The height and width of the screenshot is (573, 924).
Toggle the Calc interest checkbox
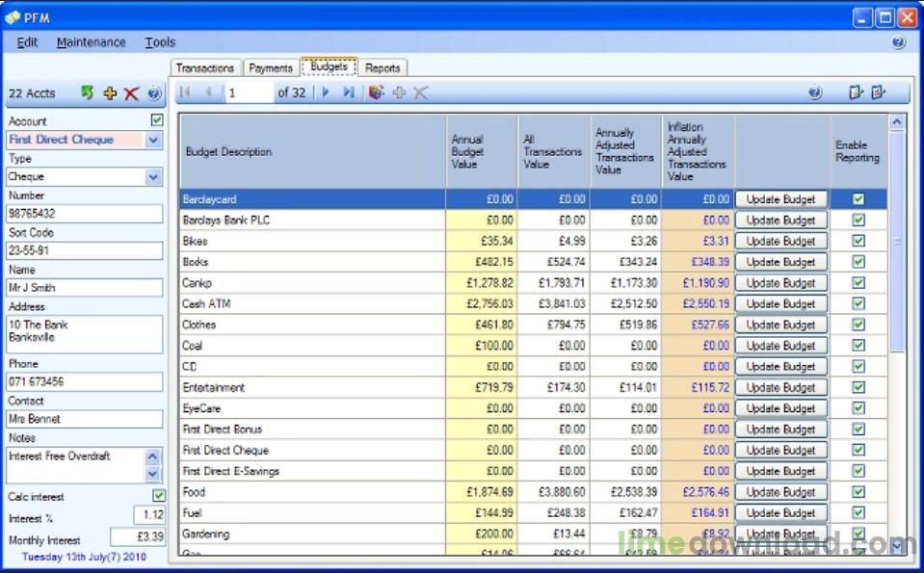click(159, 496)
